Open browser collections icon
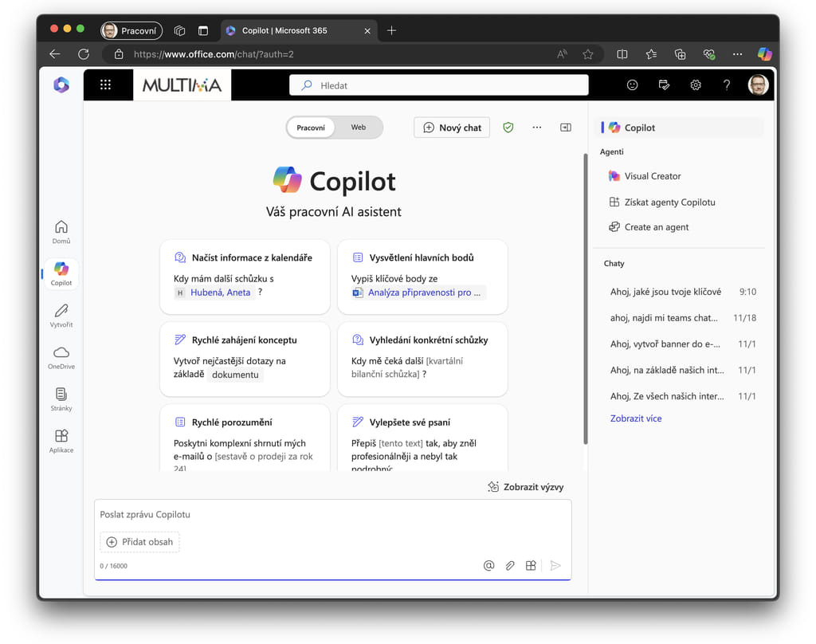Screen dimensions: 816x644 [x=680, y=54]
